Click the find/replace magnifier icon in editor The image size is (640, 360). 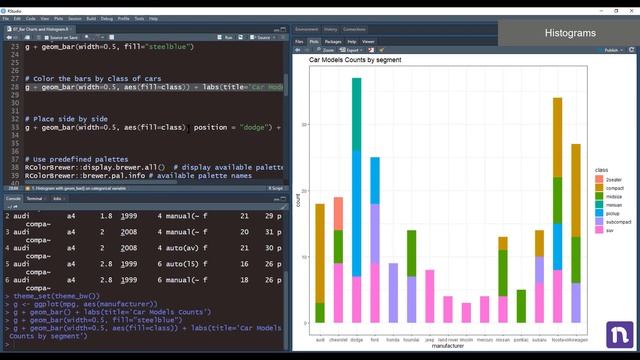tap(87, 38)
